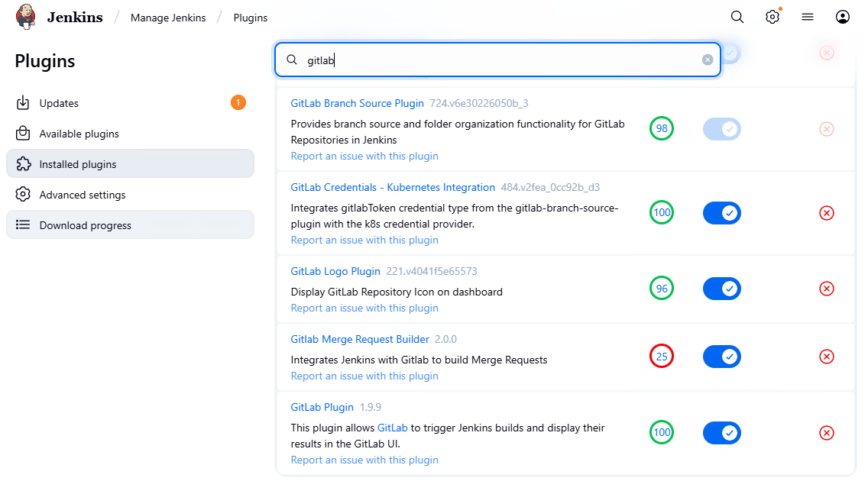The image size is (868, 494).
Task: Click the health score 25 badge
Action: [x=662, y=357]
